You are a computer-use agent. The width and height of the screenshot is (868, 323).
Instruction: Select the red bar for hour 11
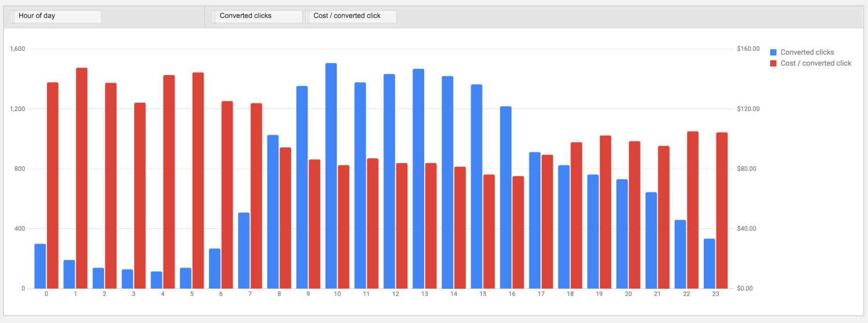coord(373,223)
